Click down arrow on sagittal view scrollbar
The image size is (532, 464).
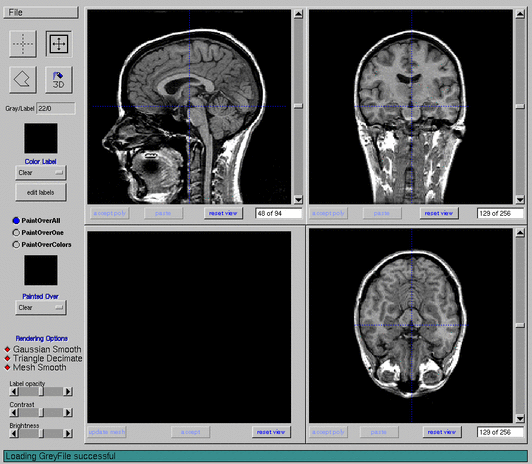coord(298,199)
